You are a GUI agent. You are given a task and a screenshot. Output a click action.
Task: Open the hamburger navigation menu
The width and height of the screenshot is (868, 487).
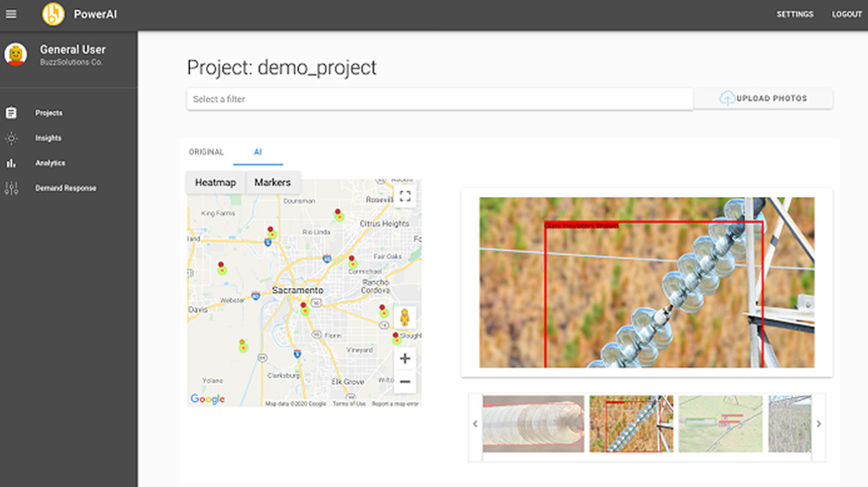pos(12,14)
